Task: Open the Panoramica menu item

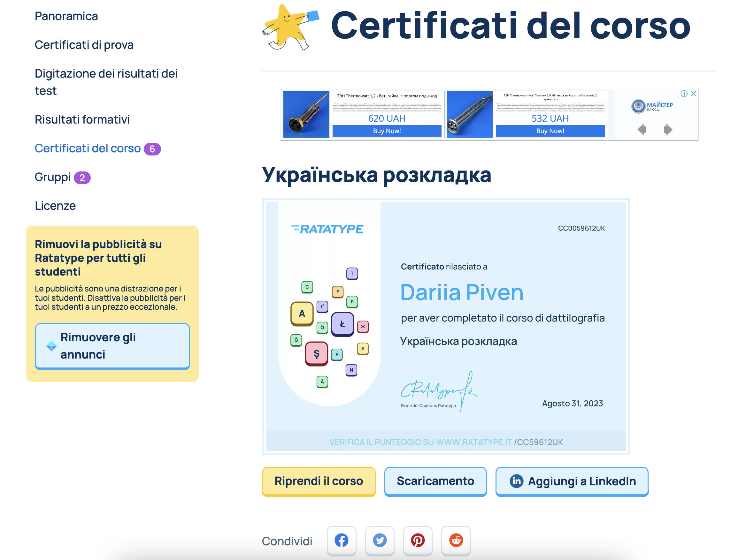Action: (x=66, y=16)
